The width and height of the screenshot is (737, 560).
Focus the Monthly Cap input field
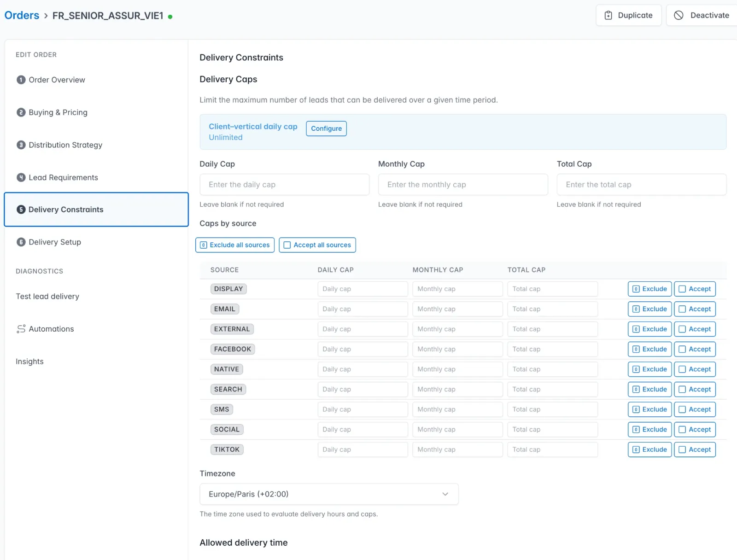[x=463, y=185]
